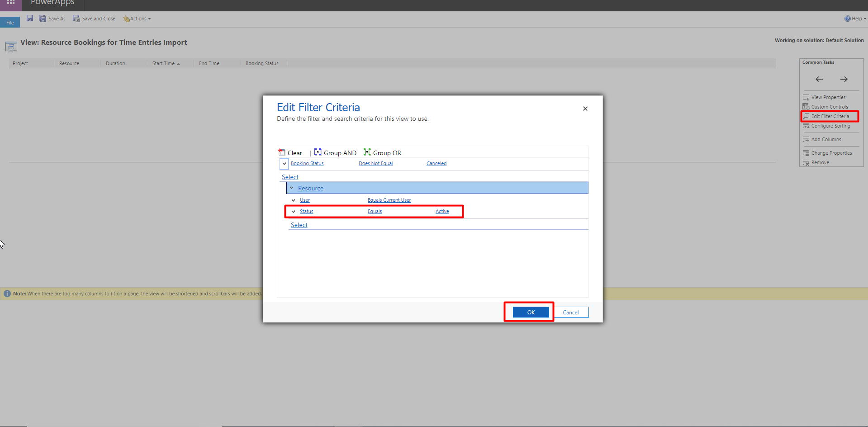Click the Group AND button
Viewport: 868px width, 427px height.
[x=335, y=152]
